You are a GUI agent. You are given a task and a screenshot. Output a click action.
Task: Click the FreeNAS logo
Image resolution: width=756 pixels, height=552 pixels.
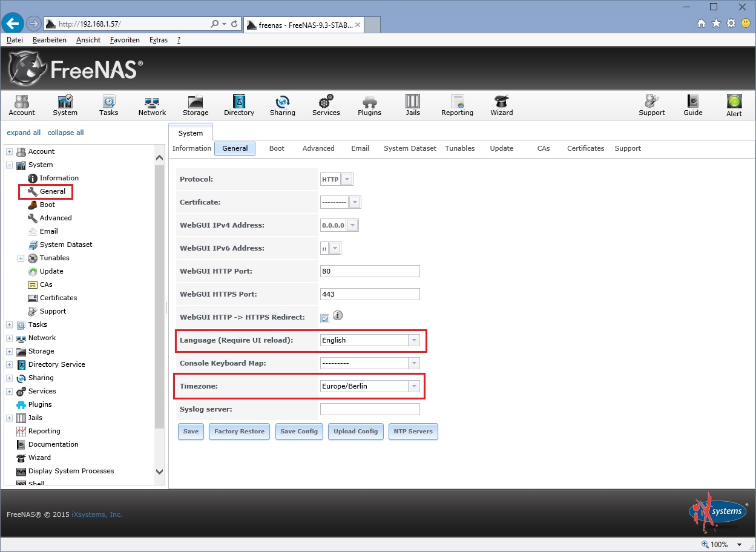[76, 68]
